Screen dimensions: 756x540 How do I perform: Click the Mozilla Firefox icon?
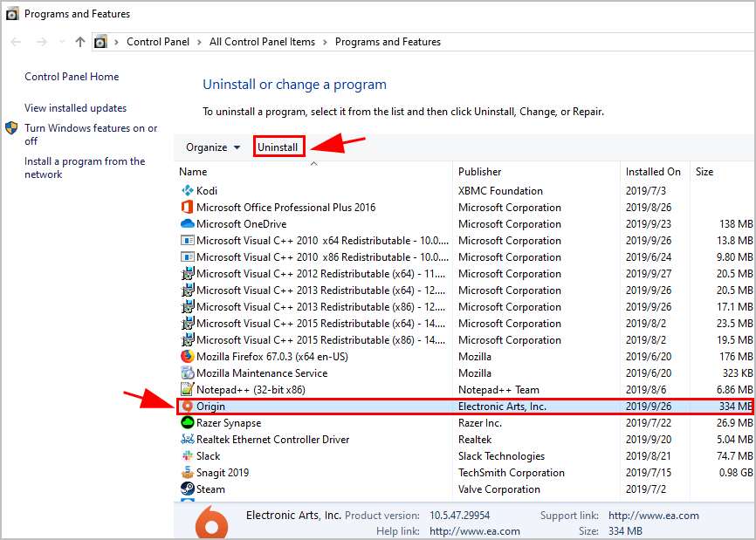(x=187, y=357)
